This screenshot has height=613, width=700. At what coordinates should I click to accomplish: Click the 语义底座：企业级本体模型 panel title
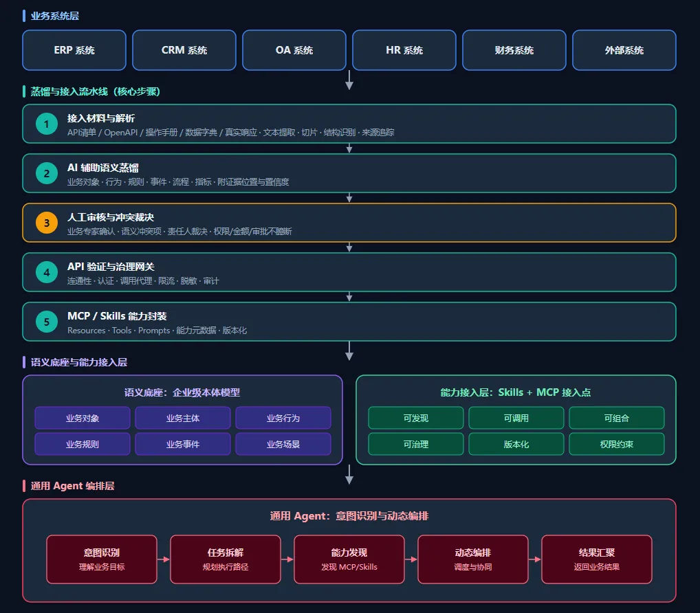[182, 392]
